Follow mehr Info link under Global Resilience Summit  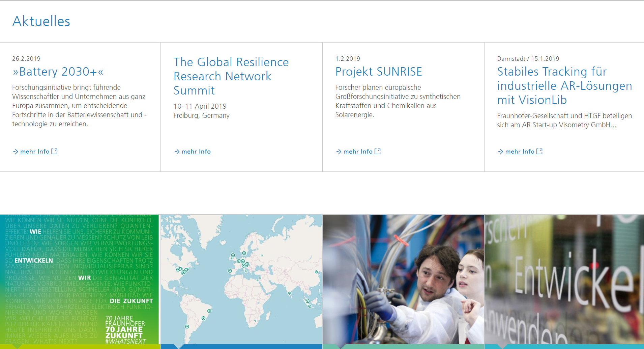196,152
